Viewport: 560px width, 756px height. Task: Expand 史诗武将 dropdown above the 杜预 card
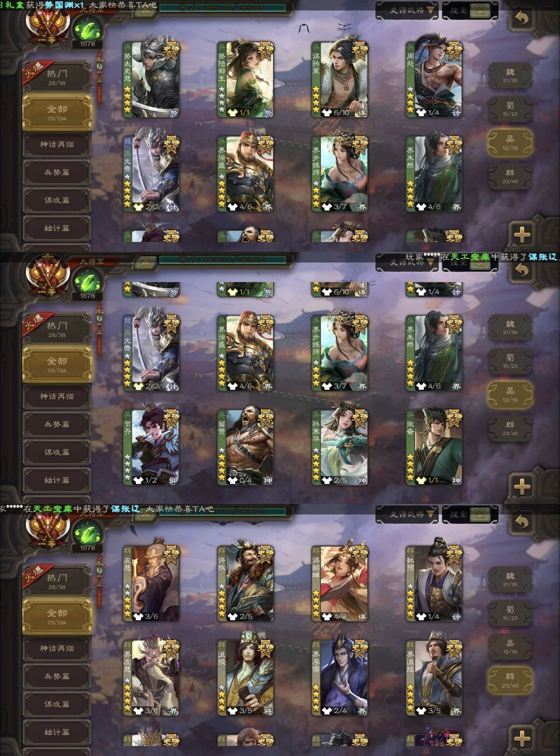[407, 514]
